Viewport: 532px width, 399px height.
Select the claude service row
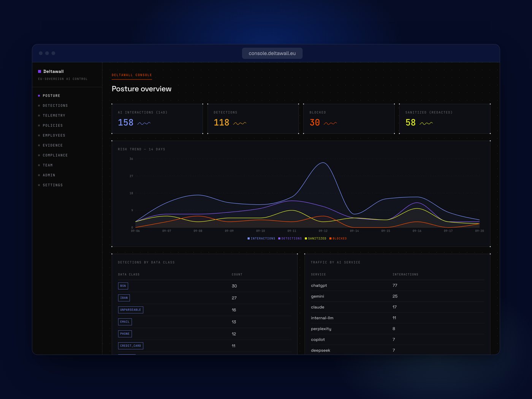(397, 307)
